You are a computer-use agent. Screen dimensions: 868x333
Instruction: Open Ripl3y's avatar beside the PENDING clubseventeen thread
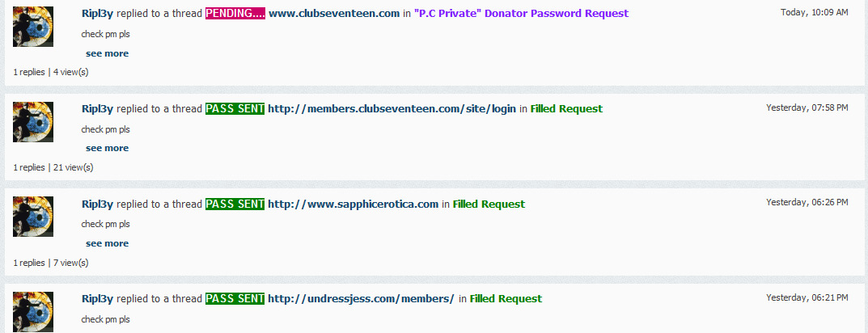coord(33,27)
